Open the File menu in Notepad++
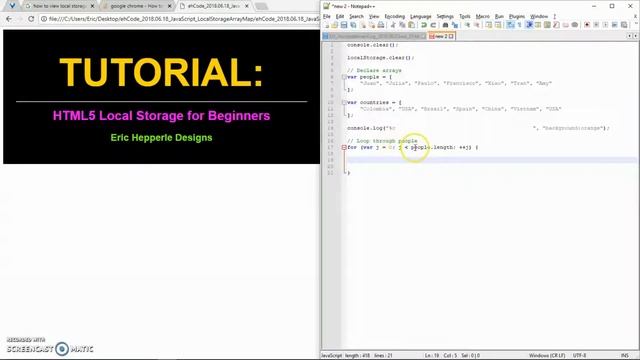Screen dimensions: 640x360 point(327,16)
